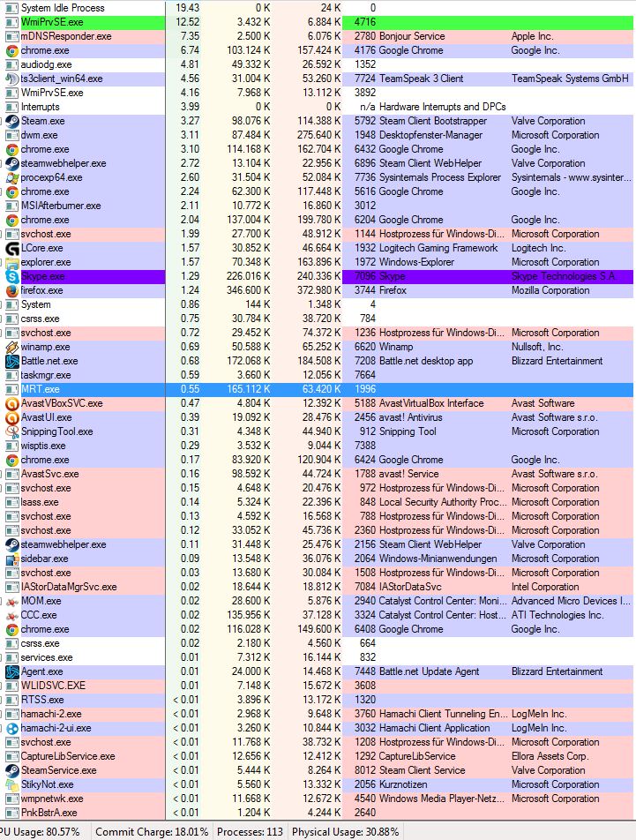The width and height of the screenshot is (636, 840).
Task: Click 'Commit Charge: 18.01%' in status bar
Action: (152, 832)
